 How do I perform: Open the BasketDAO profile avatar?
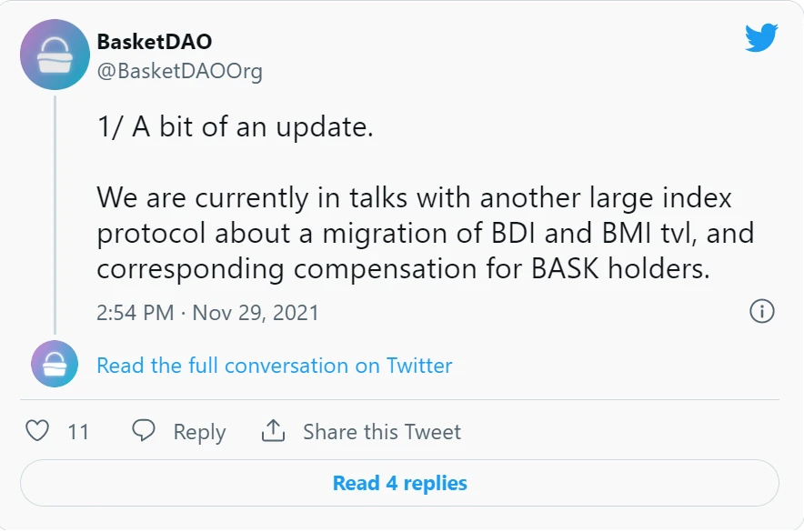[x=55, y=55]
